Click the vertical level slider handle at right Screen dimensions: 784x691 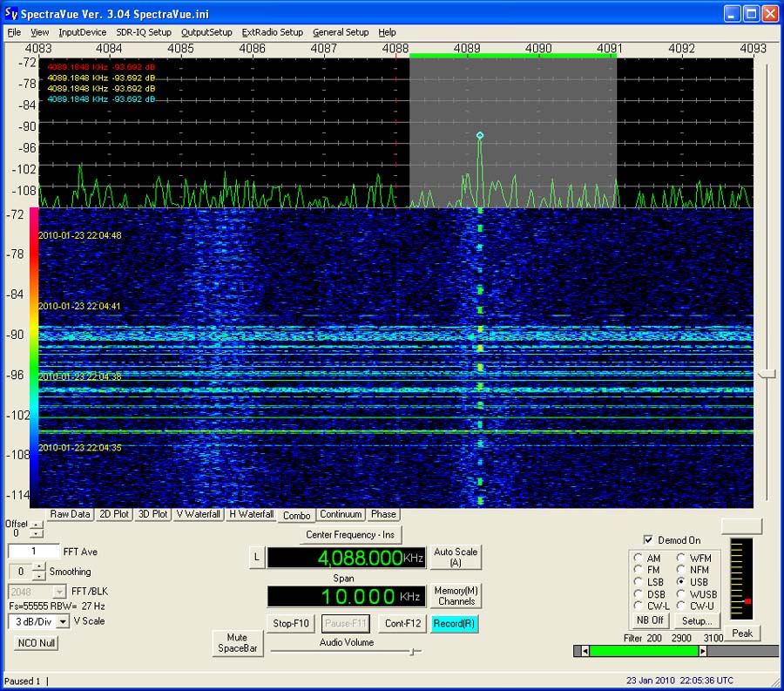[x=767, y=374]
